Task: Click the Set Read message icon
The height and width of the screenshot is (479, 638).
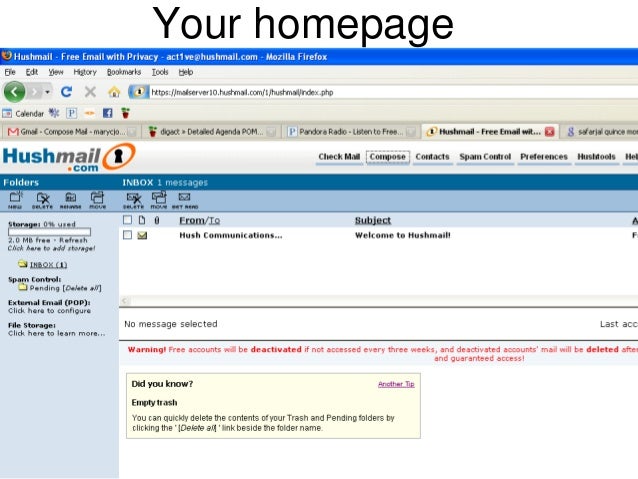Action: (x=185, y=200)
